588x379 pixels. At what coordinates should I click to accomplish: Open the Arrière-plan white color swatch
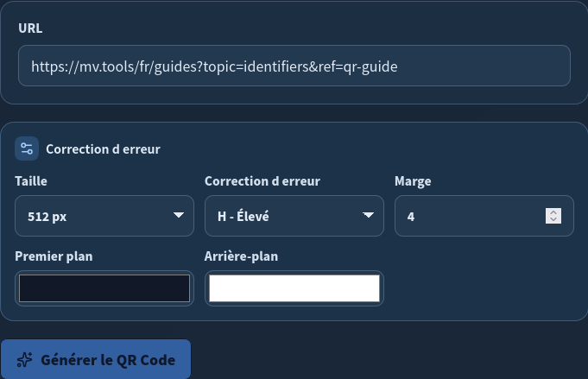click(x=294, y=288)
